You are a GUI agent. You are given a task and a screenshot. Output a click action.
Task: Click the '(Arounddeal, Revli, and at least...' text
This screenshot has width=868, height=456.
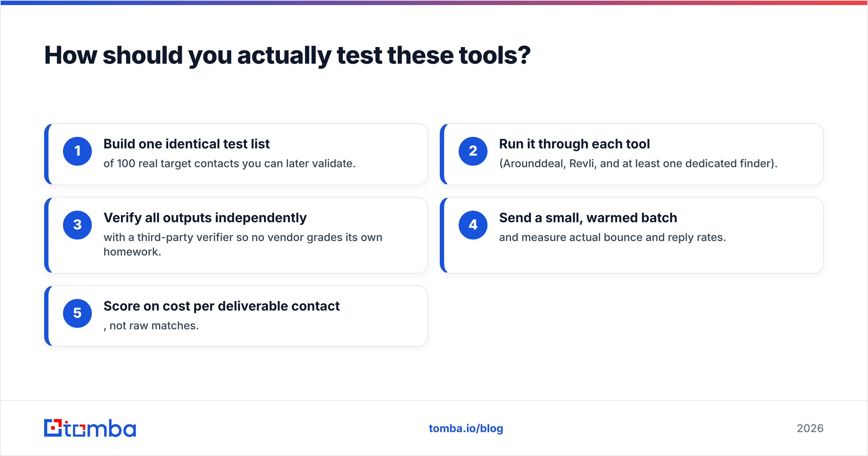click(638, 164)
